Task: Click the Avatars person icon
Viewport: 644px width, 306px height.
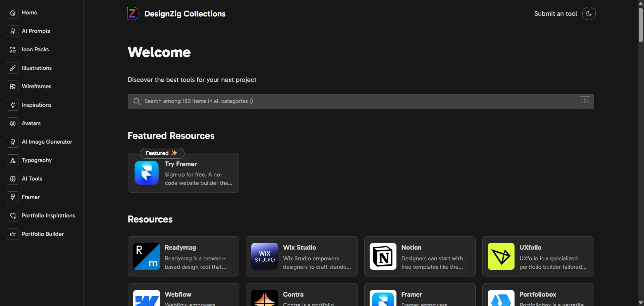Action: click(12, 123)
